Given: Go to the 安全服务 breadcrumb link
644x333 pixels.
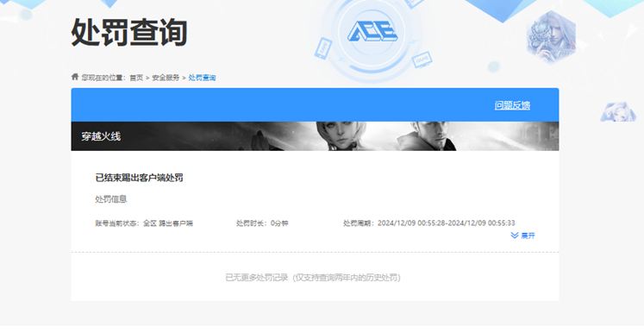Looking at the screenshot, I should tap(166, 78).
